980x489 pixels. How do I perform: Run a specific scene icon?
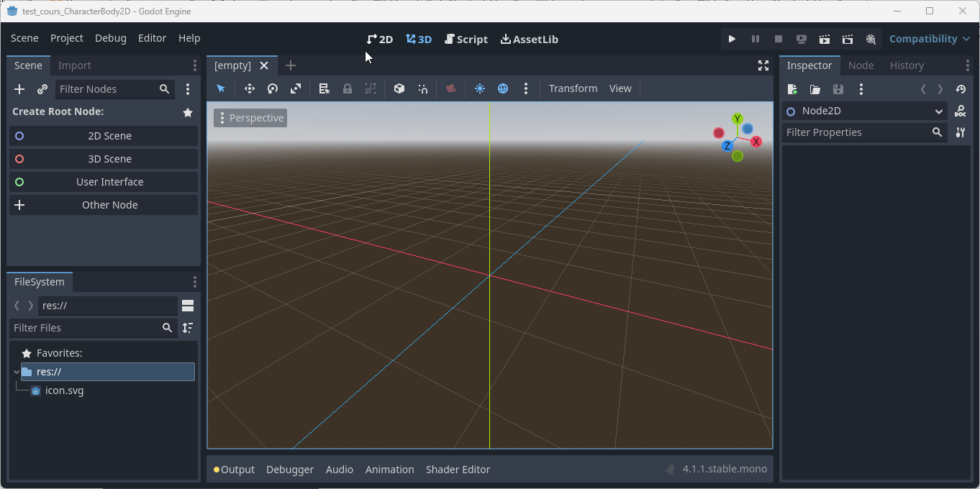coord(848,39)
